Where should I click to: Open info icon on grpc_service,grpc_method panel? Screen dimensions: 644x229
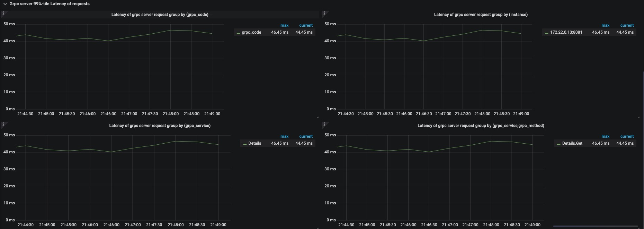(x=324, y=124)
